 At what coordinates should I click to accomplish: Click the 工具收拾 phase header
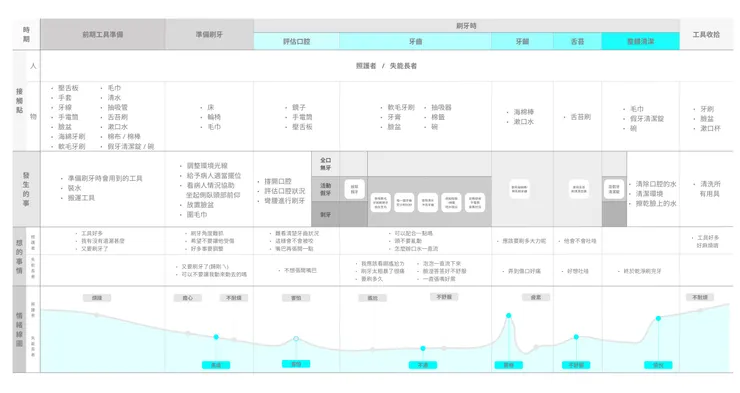(x=706, y=34)
